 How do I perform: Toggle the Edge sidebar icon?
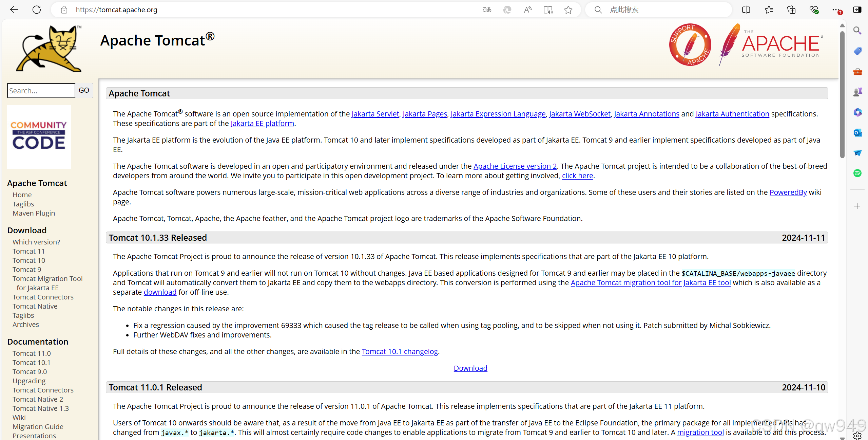[857, 10]
